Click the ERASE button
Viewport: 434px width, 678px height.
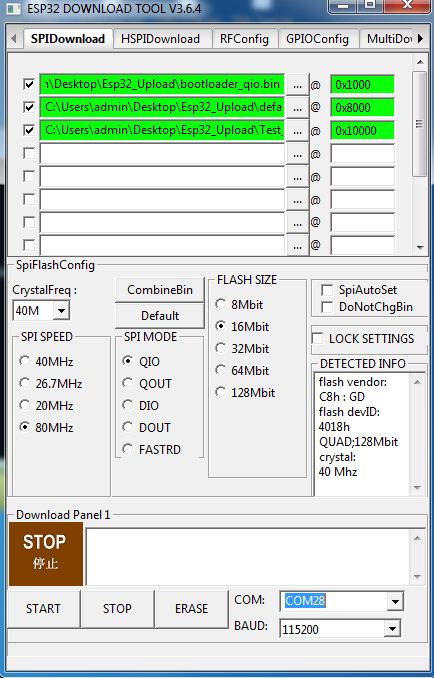(x=191, y=609)
